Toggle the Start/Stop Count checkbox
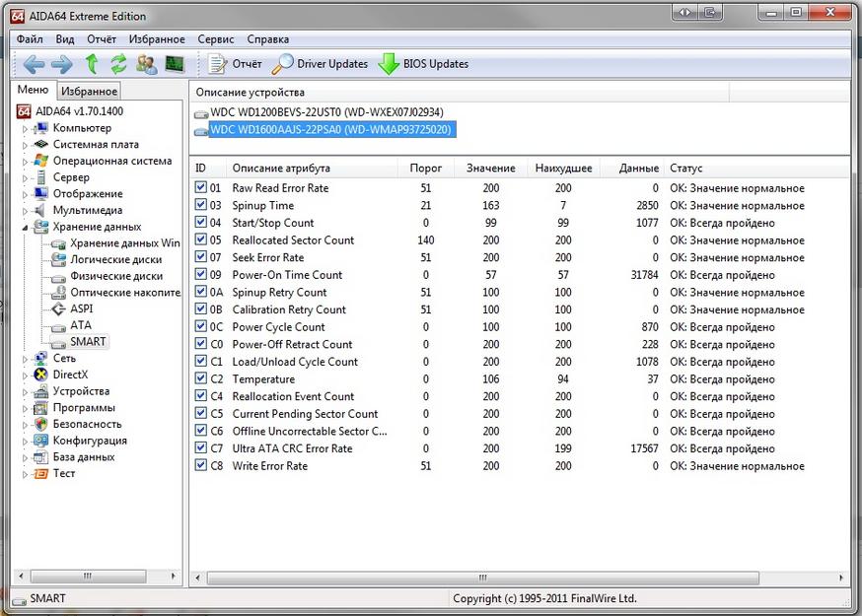Viewport: 862px width, 616px height. (200, 223)
